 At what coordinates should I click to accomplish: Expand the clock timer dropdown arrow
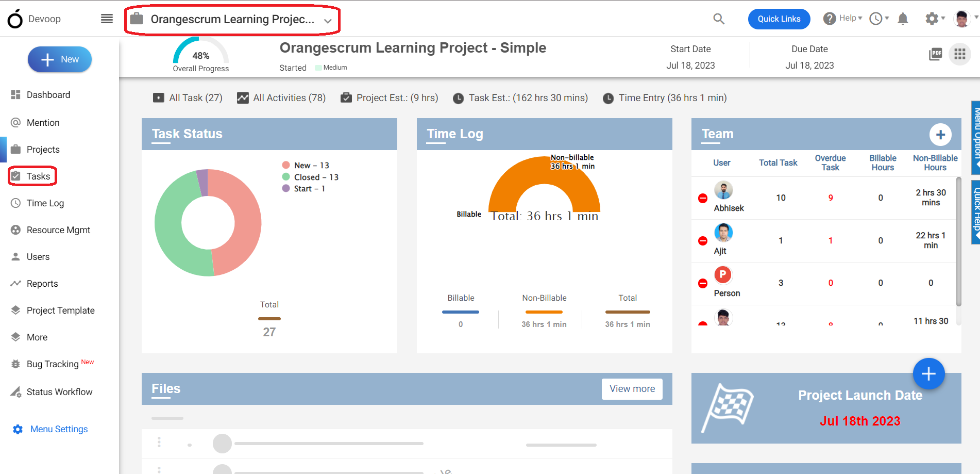coord(887,19)
